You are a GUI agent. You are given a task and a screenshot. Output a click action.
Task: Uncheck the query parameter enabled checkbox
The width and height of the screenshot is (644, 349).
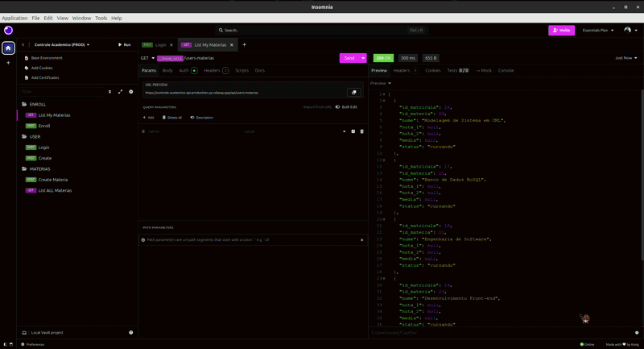pyautogui.click(x=353, y=131)
